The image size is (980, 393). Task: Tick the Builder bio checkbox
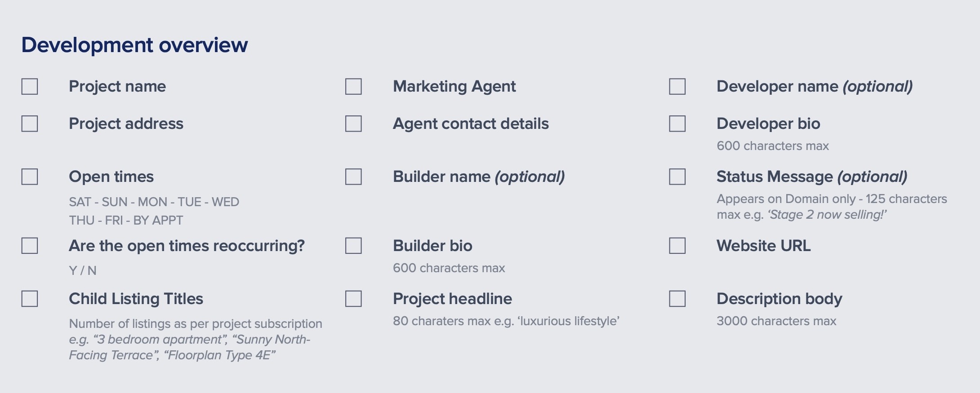point(353,246)
